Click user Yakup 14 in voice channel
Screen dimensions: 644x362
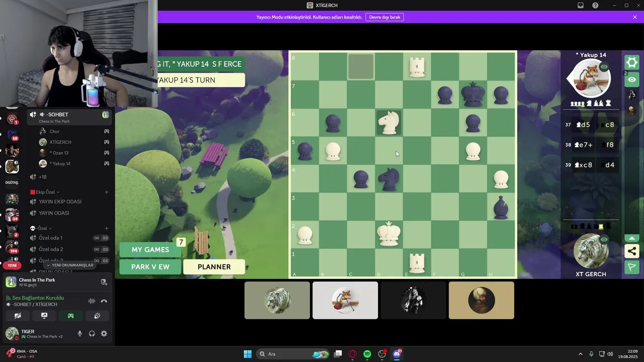(x=74, y=163)
